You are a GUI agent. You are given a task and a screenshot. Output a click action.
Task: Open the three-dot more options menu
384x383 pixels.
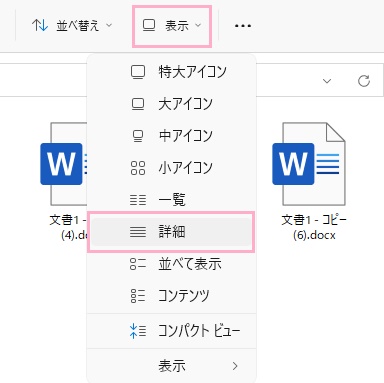pos(243,26)
